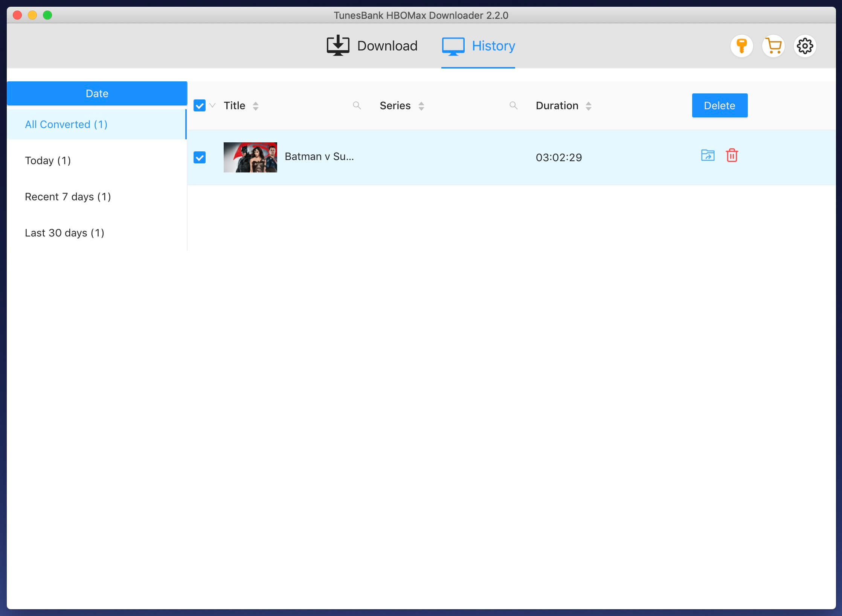
Task: Select Today (1) filter
Action: [96, 160]
